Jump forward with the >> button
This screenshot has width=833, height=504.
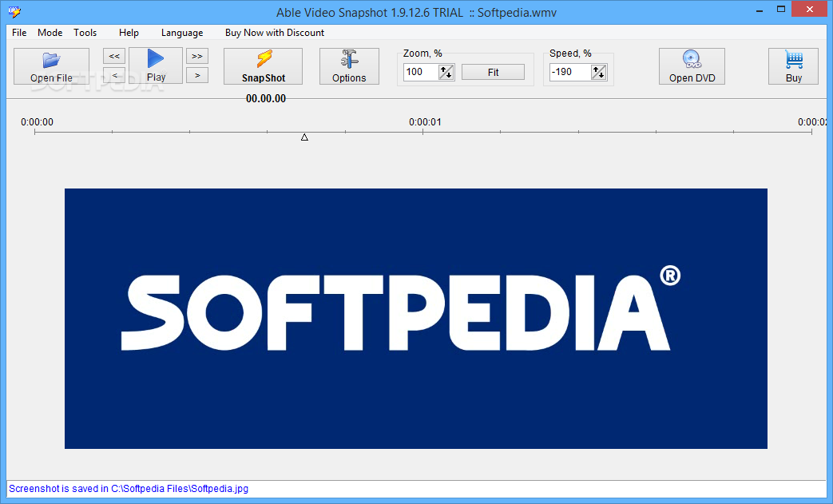click(x=197, y=56)
